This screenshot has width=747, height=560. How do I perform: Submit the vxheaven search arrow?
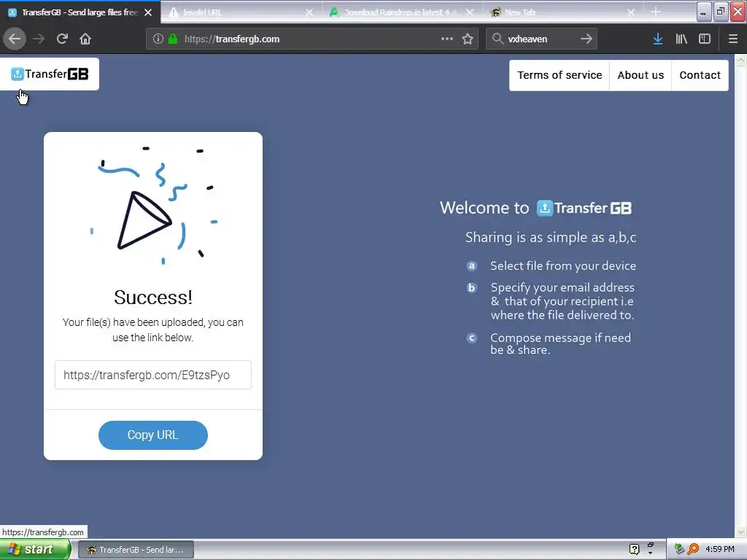(x=587, y=39)
